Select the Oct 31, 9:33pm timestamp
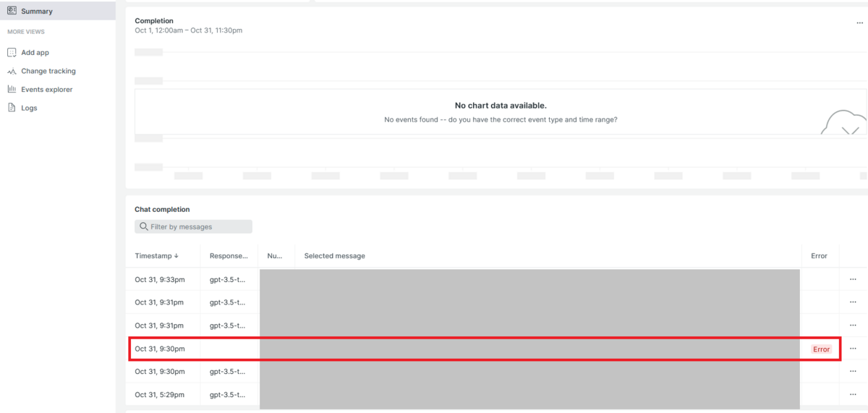Viewport: 868px width, 413px height. [x=160, y=279]
